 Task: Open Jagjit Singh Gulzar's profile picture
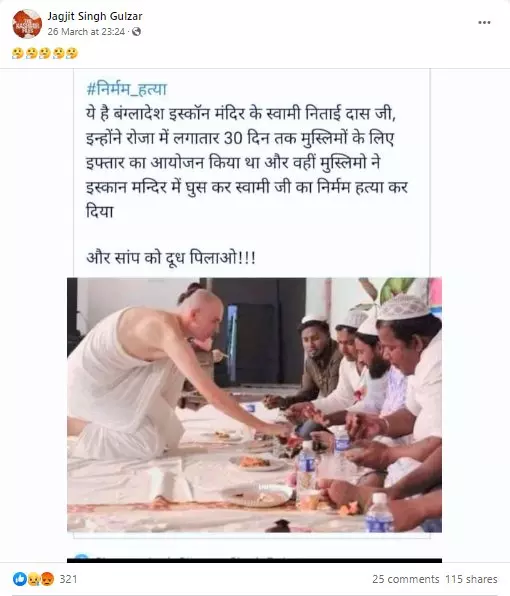click(x=27, y=24)
